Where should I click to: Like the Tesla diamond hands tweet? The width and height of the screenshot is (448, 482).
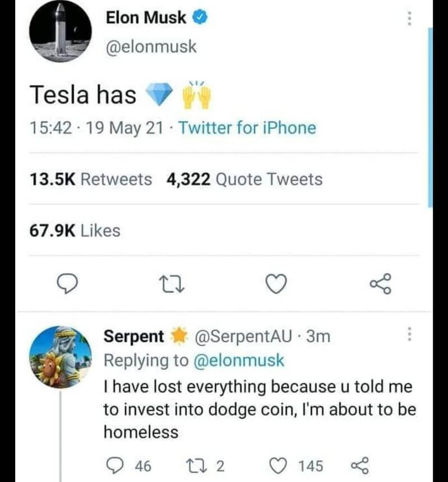tap(275, 285)
